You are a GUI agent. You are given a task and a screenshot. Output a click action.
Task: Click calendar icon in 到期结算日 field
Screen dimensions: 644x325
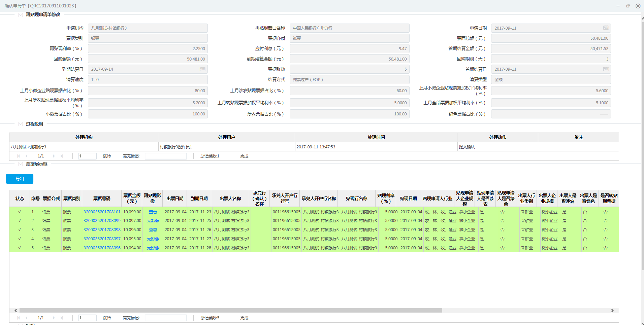click(x=202, y=69)
